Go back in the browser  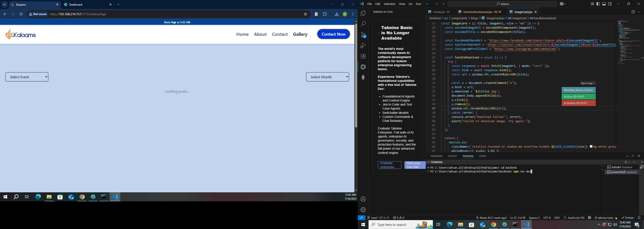(x=5, y=14)
